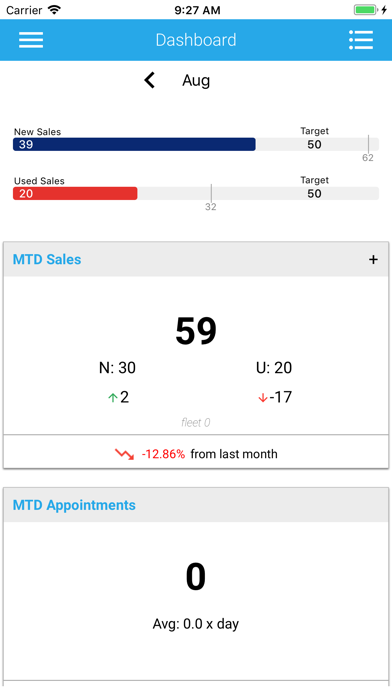
Task: Tap the red downward trend icon
Action: tap(124, 454)
